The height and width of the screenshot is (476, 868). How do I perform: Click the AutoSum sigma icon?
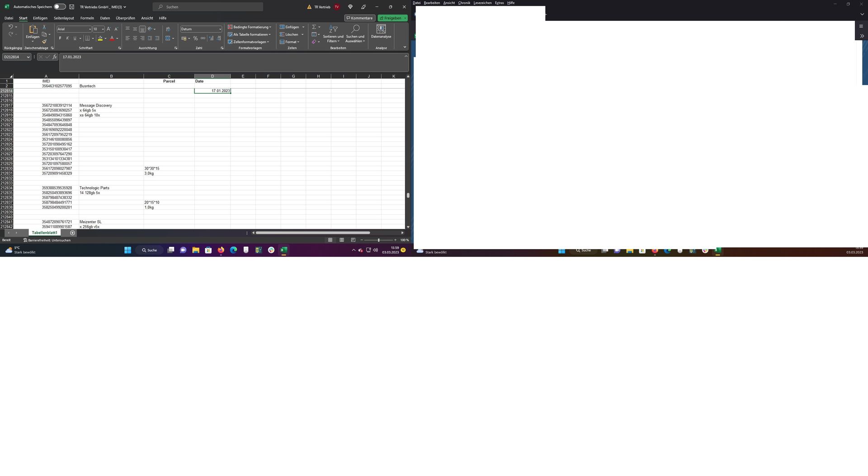pos(314,27)
